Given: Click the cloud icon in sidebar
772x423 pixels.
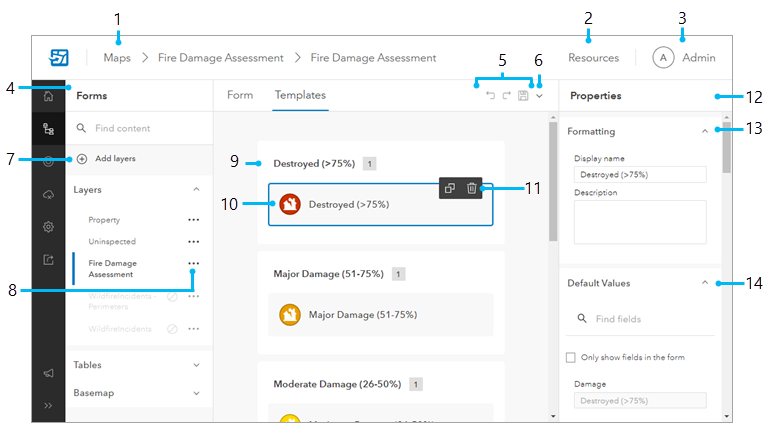Looking at the screenshot, I should (x=48, y=194).
